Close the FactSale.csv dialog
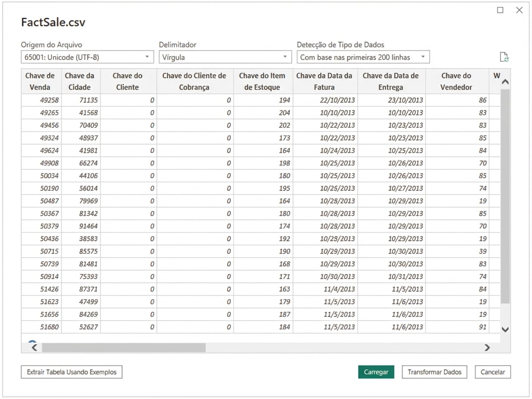 [x=519, y=10]
